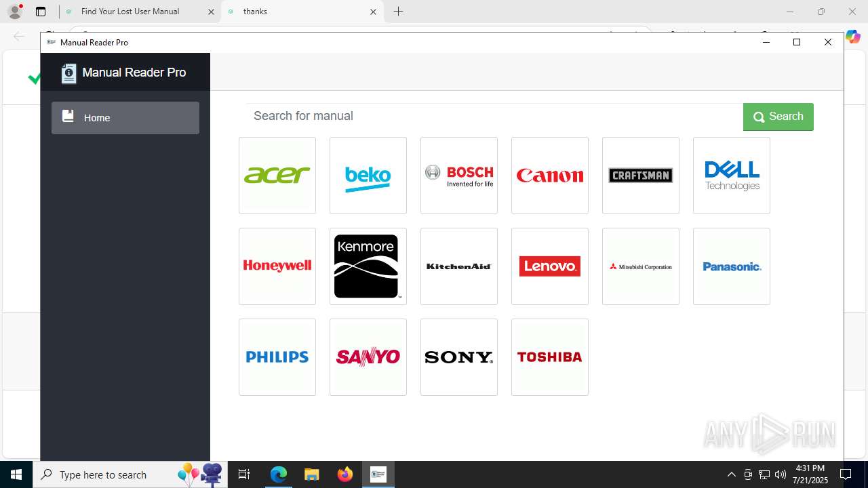
Task: Open volume control tray icon
Action: click(781, 474)
